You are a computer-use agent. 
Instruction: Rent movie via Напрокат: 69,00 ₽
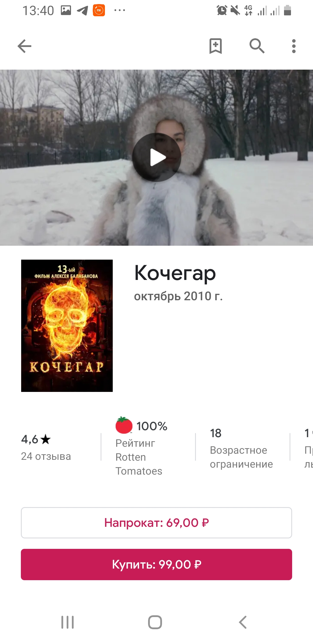(156, 523)
